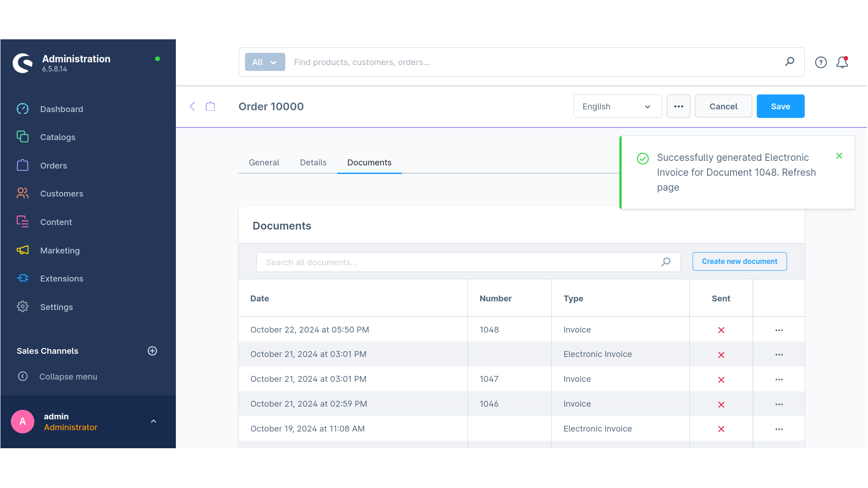Expand the admin user menu chevron

click(154, 421)
